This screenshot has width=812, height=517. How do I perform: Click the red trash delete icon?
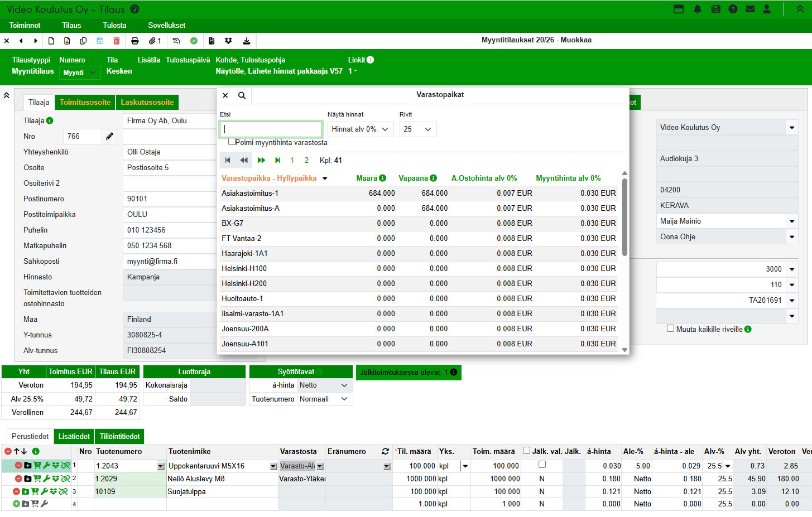coord(117,41)
